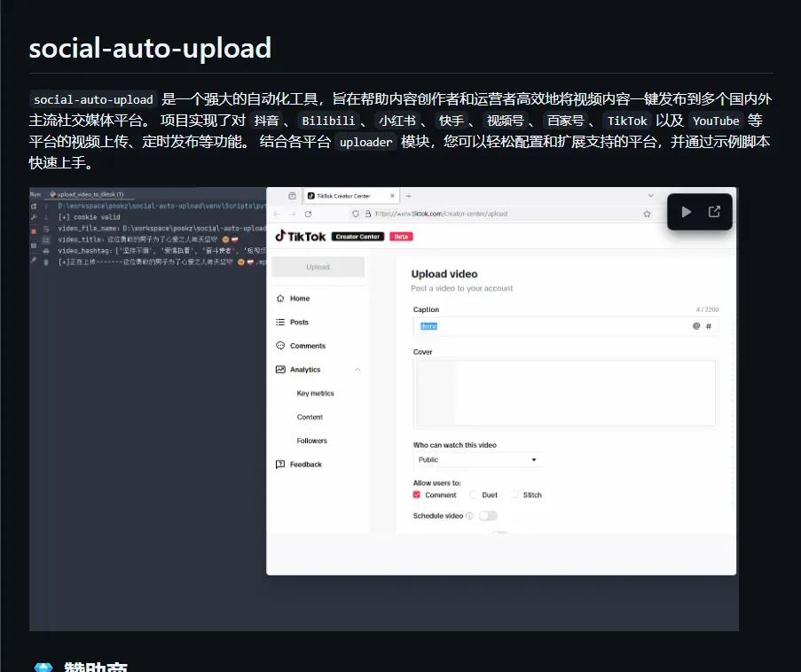Enable the Schedule video switch

[489, 516]
